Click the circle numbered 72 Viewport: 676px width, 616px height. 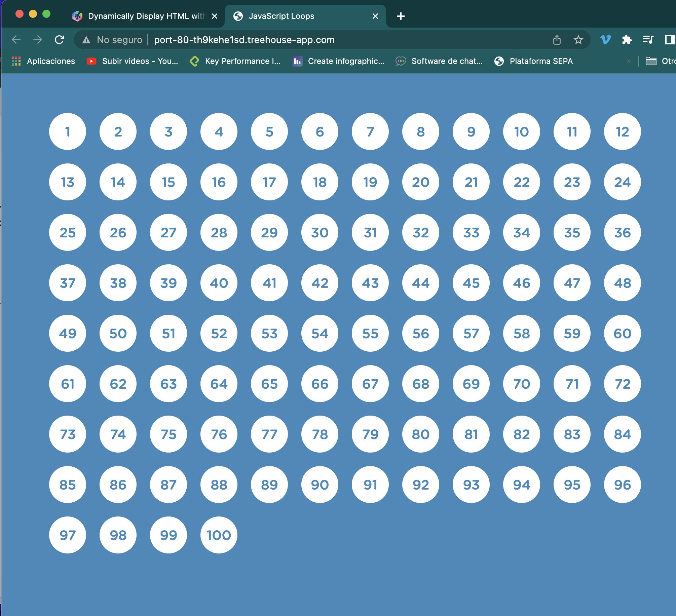coord(623,384)
